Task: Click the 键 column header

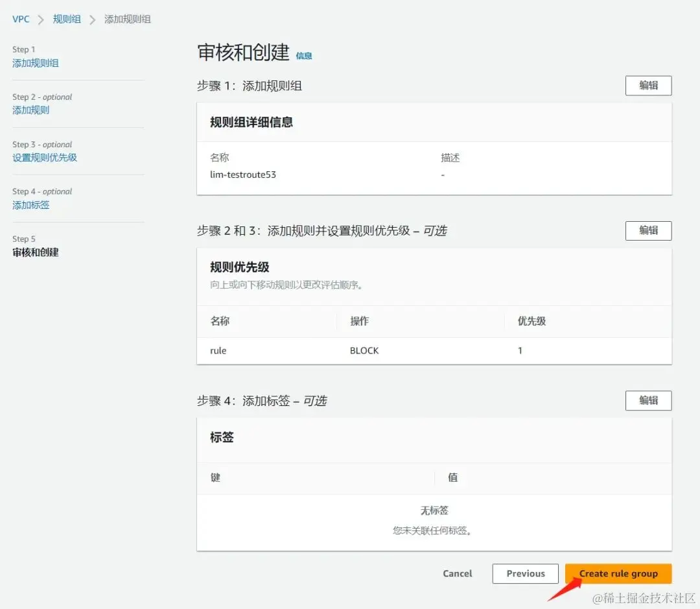Action: 215,477
